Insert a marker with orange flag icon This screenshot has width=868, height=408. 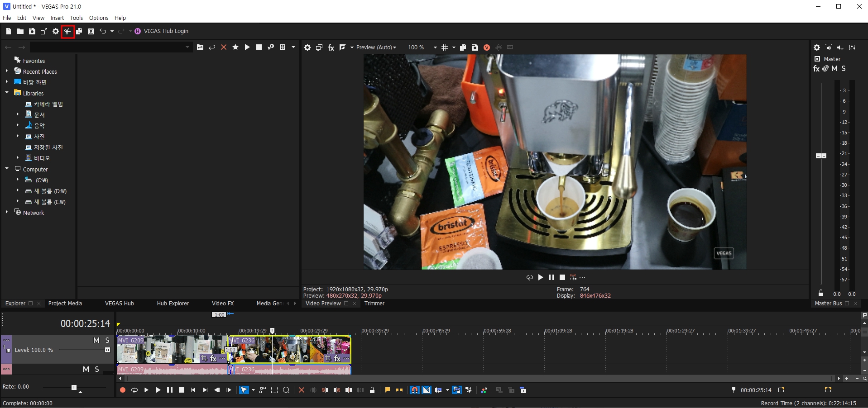pos(388,390)
